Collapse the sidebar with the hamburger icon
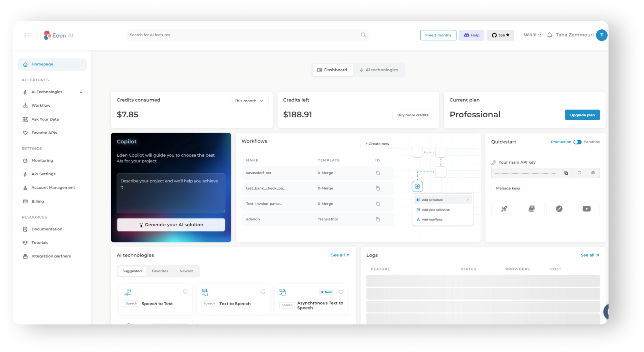The width and height of the screenshot is (644, 352). click(28, 35)
